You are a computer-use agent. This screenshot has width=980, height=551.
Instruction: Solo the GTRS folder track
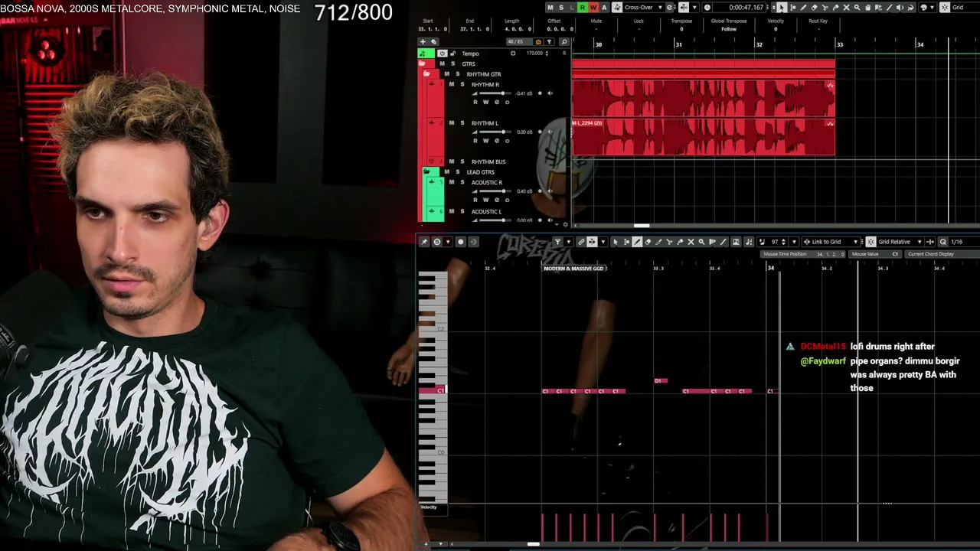[x=452, y=64]
